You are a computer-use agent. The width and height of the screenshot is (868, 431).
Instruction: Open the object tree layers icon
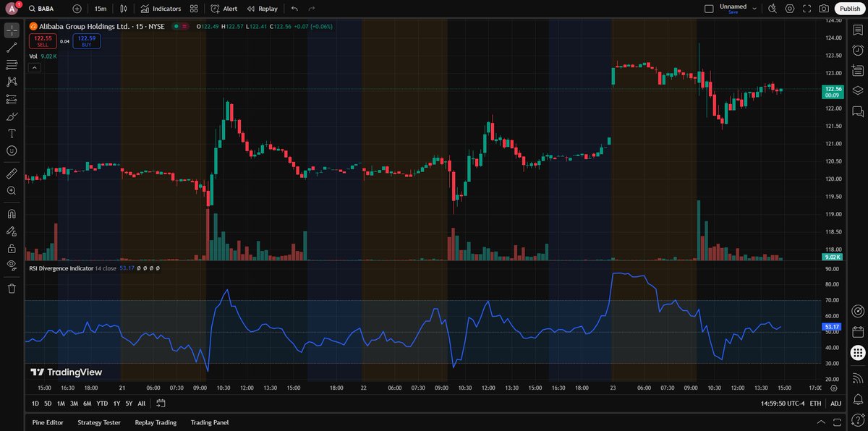click(857, 91)
